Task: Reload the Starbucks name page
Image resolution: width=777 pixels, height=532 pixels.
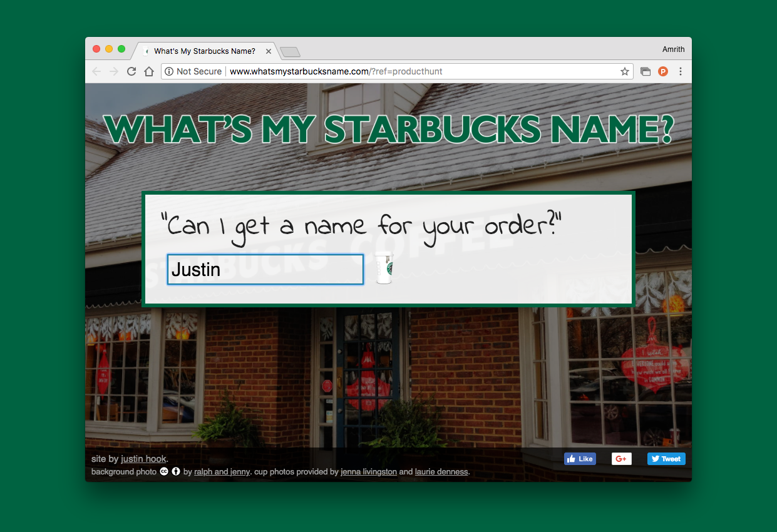Action: (x=131, y=71)
